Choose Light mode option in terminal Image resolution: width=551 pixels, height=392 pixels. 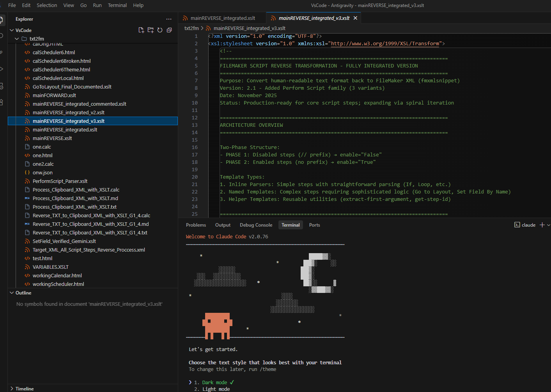click(216, 389)
